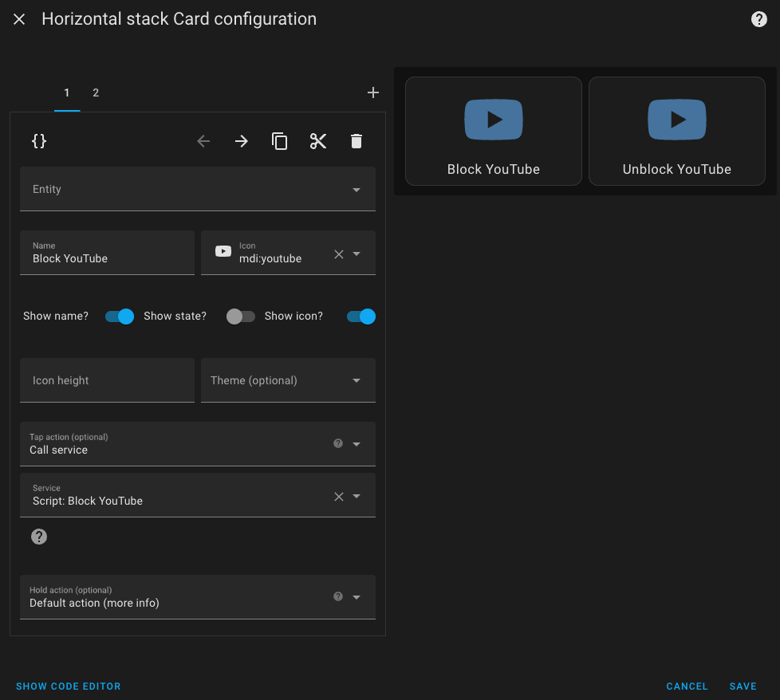Screen dimensions: 780x700
Task: Add a new card with the plus icon
Action: tap(372, 92)
